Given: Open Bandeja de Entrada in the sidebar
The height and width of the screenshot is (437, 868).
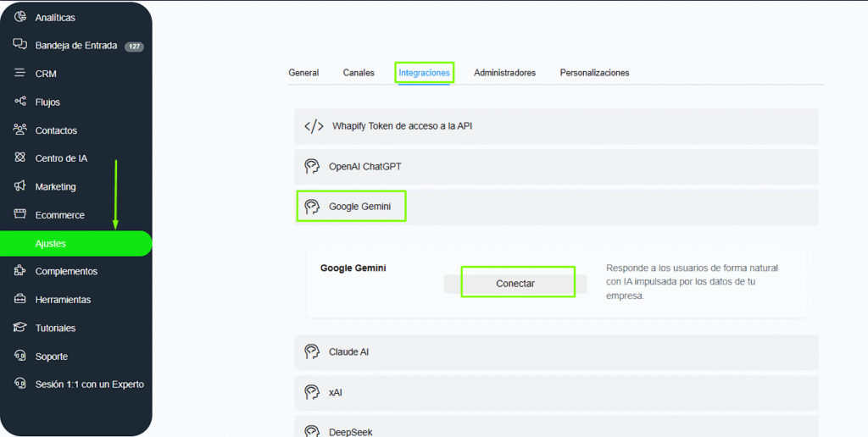Looking at the screenshot, I should point(75,46).
